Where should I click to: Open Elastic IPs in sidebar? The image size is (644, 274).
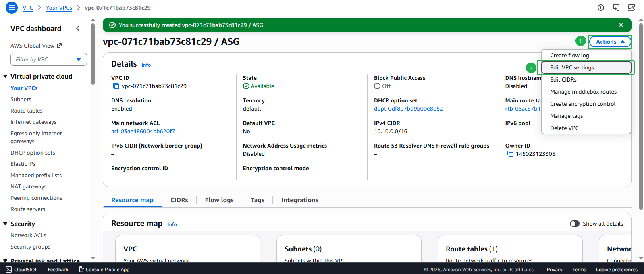(23, 164)
